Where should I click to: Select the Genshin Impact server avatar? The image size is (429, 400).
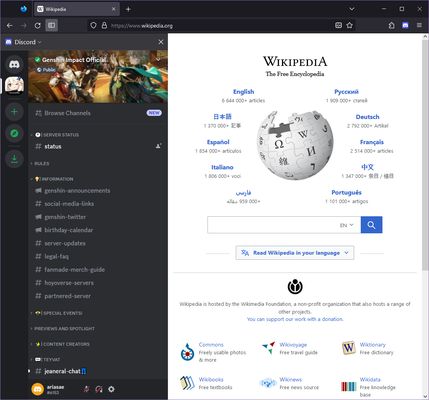[14, 86]
